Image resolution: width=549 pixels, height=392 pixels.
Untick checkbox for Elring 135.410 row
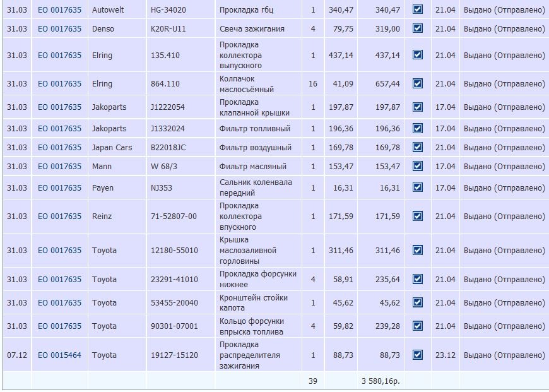(x=417, y=55)
